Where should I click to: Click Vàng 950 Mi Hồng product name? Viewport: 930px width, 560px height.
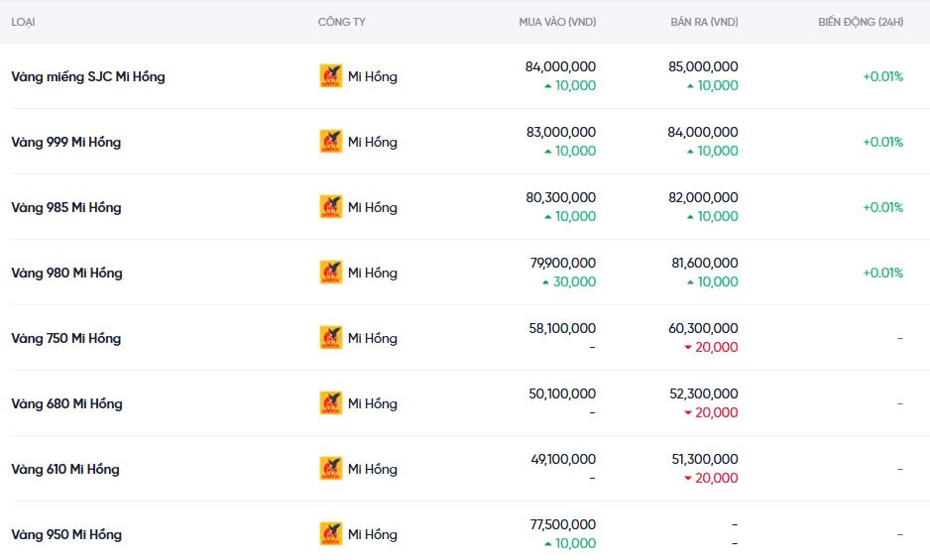pos(66,534)
